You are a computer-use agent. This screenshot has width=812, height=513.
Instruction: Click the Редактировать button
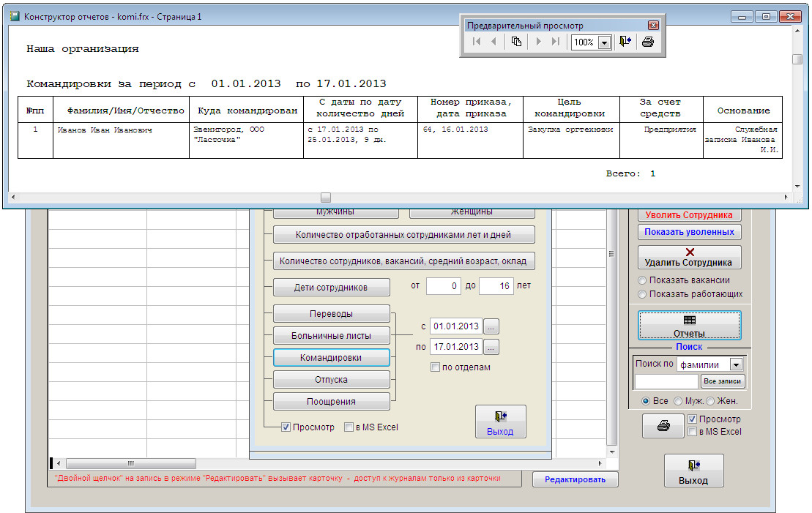576,479
